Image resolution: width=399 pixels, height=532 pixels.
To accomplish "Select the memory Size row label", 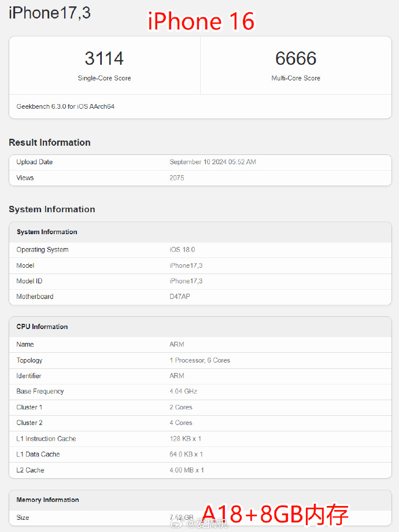I will coord(23,518).
